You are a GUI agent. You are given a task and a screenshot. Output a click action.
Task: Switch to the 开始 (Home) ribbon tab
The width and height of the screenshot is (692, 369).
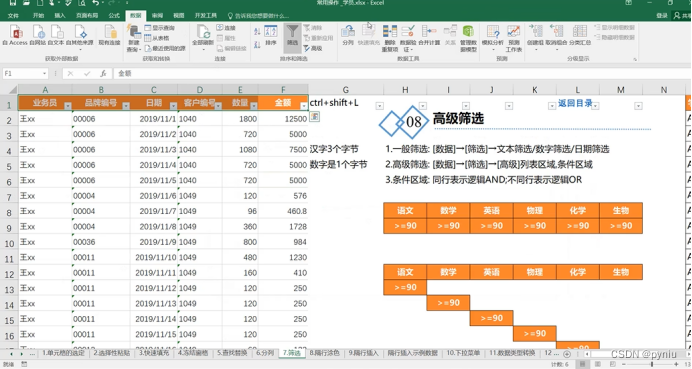(x=38, y=15)
